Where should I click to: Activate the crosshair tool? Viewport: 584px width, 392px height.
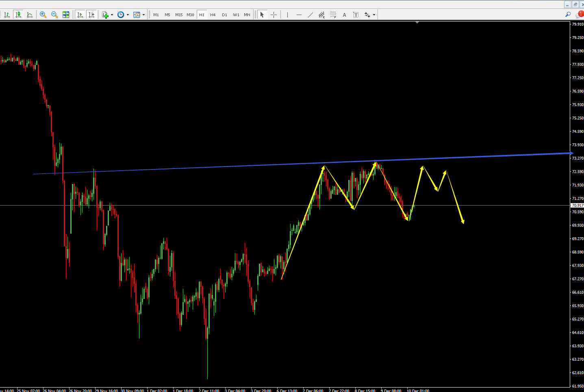[x=274, y=15]
